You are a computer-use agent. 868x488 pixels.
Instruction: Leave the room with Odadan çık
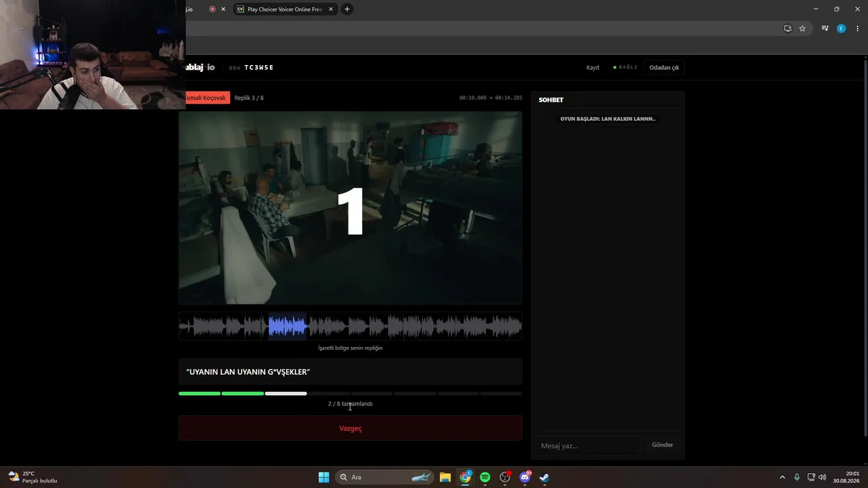click(x=664, y=68)
